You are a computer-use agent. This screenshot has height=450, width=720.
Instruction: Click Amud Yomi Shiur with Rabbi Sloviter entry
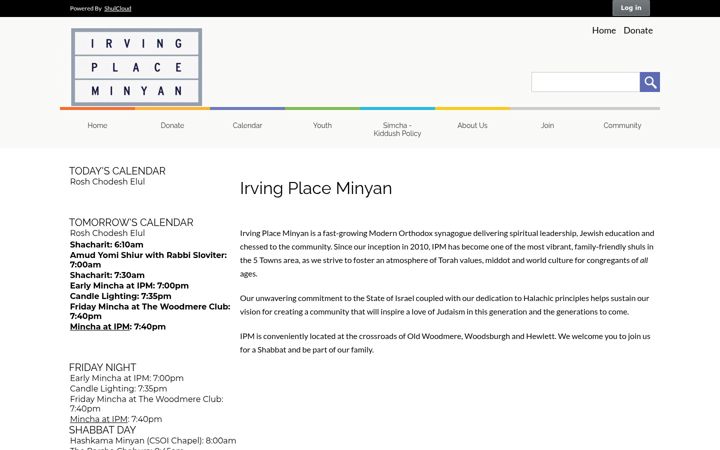click(148, 259)
